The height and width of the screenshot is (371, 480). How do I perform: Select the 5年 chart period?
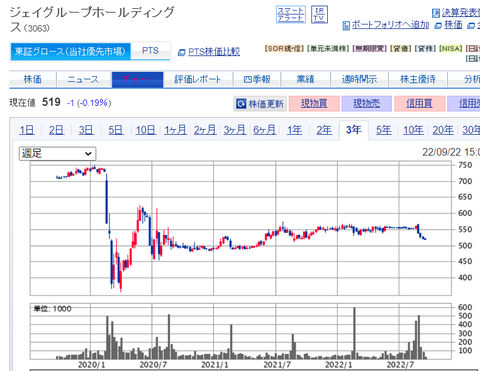[383, 130]
